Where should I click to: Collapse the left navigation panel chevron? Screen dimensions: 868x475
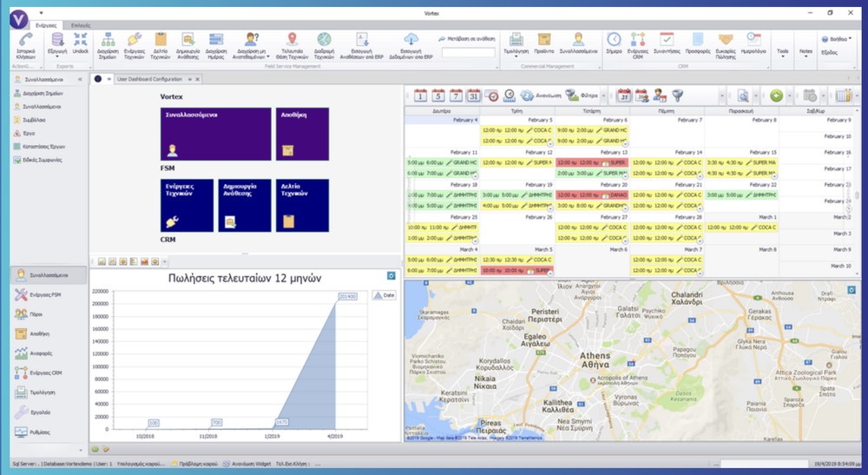[81, 79]
